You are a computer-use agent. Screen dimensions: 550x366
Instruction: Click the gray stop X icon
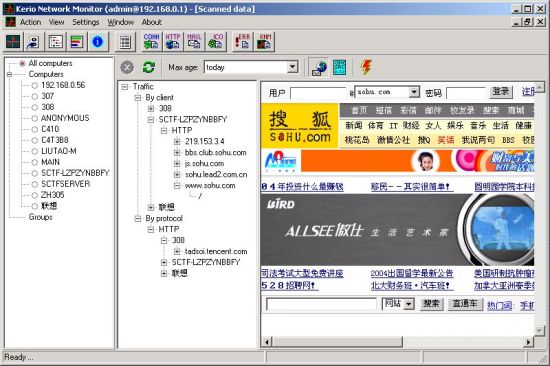coord(127,67)
